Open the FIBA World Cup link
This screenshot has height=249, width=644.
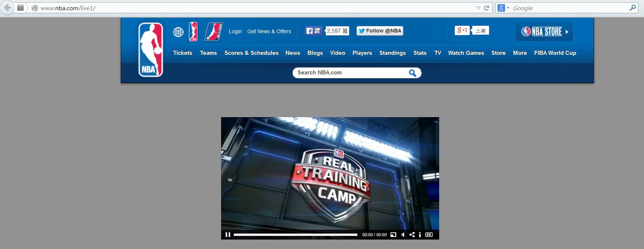click(555, 53)
